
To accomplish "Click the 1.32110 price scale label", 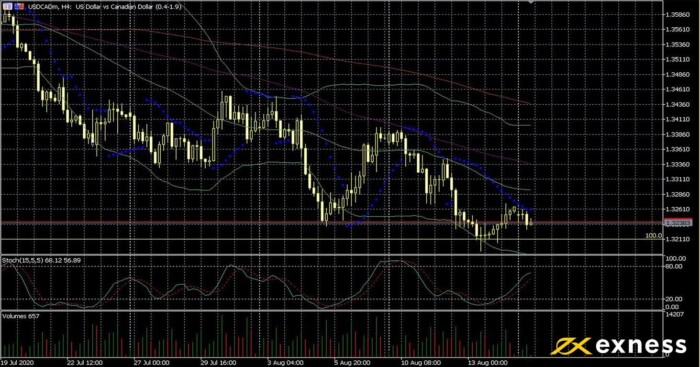I will pos(678,239).
